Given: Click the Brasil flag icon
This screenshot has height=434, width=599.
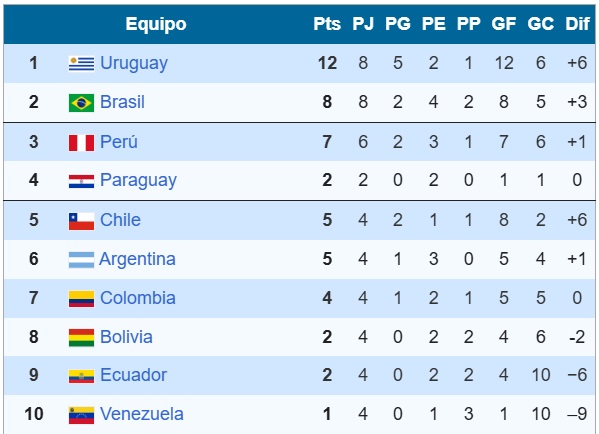Looking at the screenshot, I should click(x=81, y=103).
